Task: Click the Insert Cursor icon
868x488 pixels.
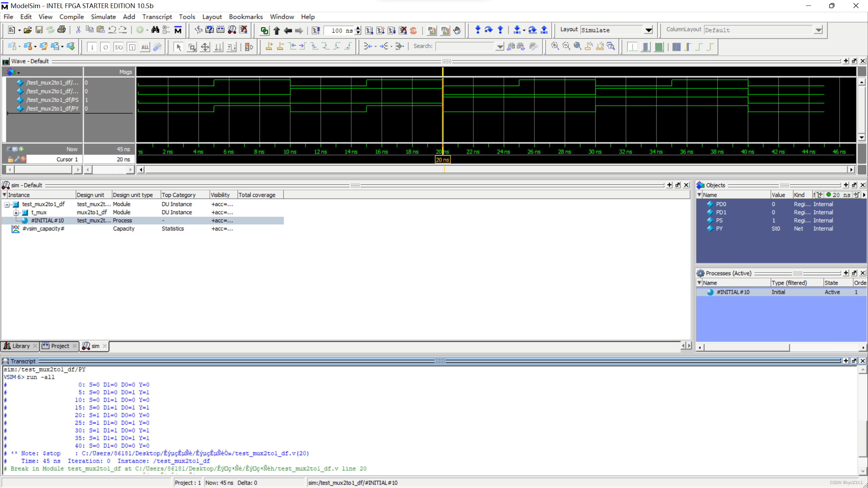Action: click(269, 46)
